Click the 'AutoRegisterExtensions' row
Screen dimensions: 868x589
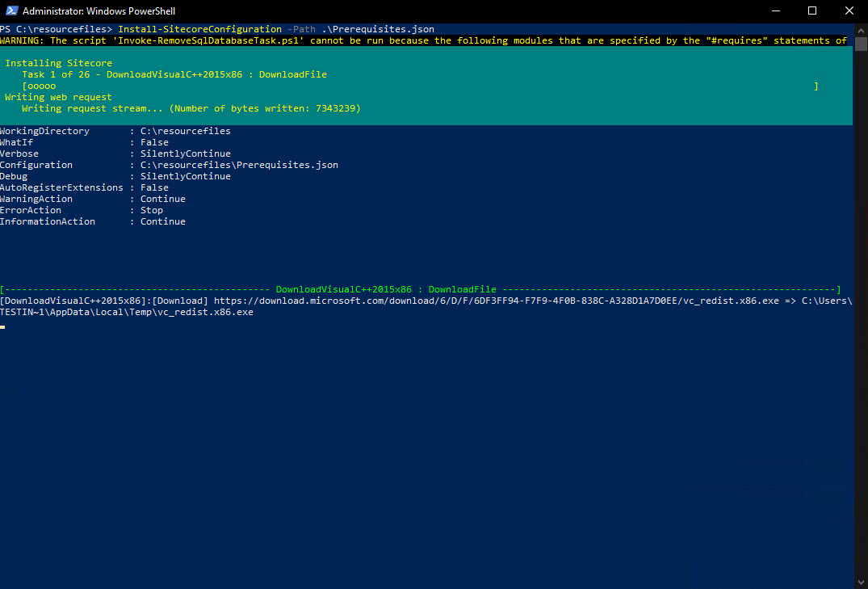coord(84,187)
